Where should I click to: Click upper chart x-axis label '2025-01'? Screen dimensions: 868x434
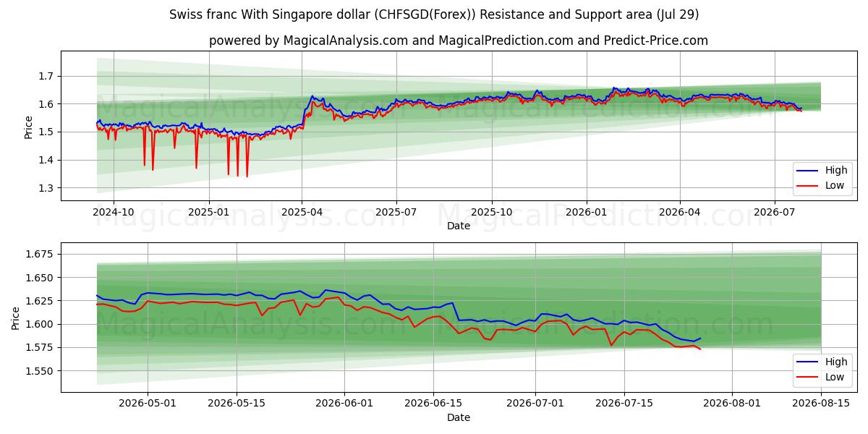click(209, 213)
